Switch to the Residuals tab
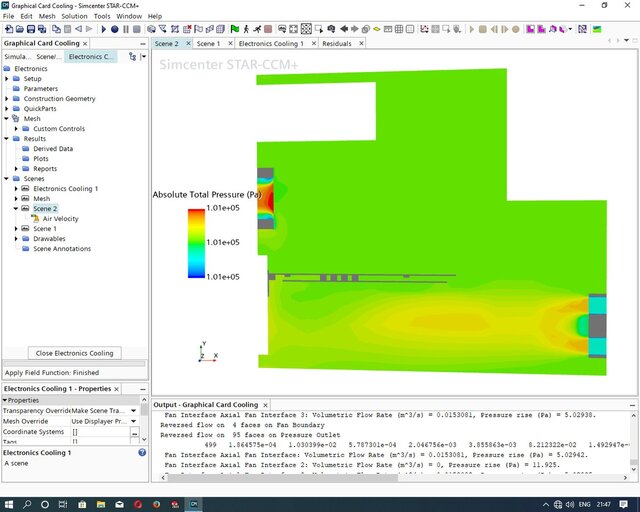640x512 pixels. (x=337, y=44)
